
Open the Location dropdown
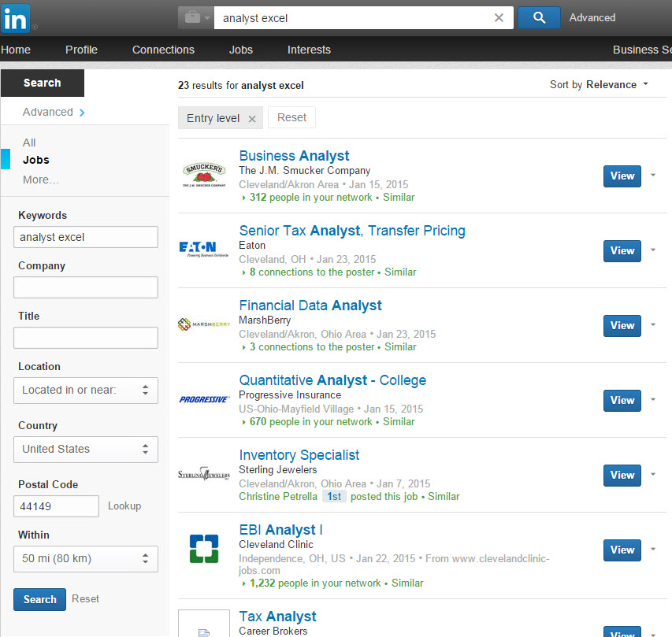pos(86,391)
